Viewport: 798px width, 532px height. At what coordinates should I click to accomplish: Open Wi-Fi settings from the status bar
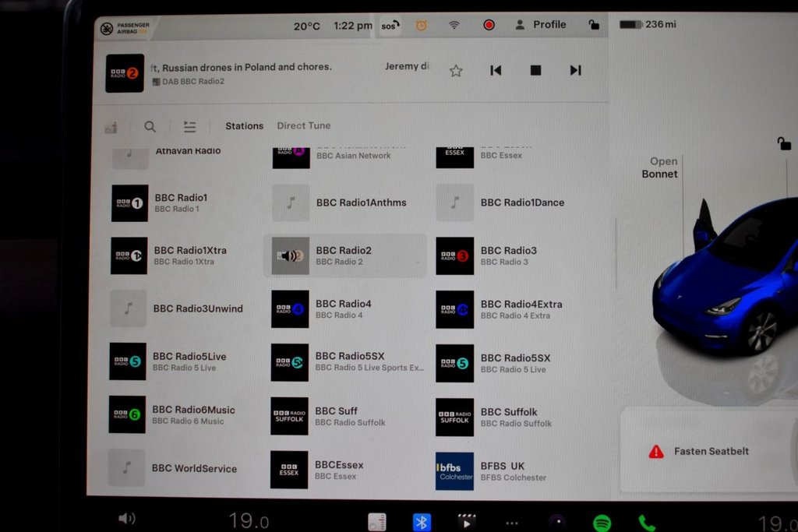(x=454, y=25)
